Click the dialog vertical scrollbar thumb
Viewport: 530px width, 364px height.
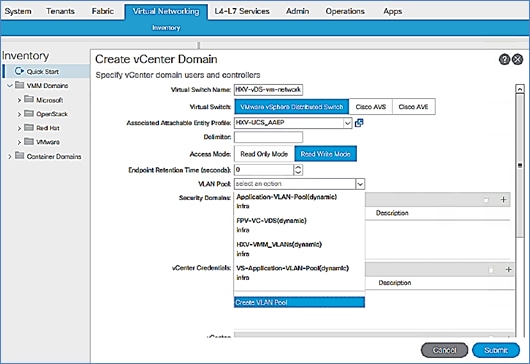[520, 166]
